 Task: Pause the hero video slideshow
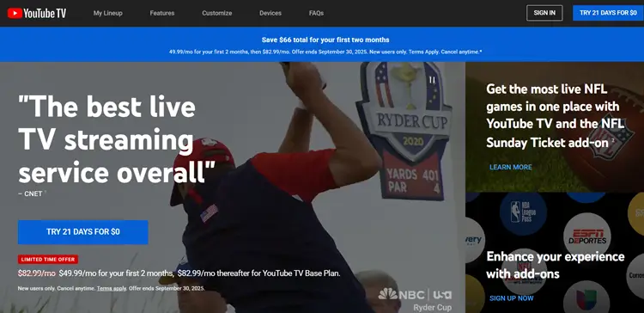coord(432,80)
